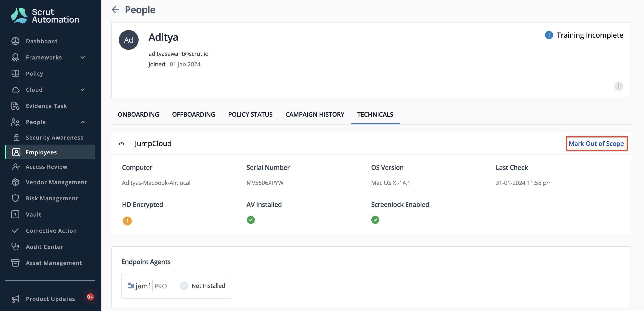Switch to the OFFBOARDING tab
This screenshot has width=644, height=311.
pos(194,115)
